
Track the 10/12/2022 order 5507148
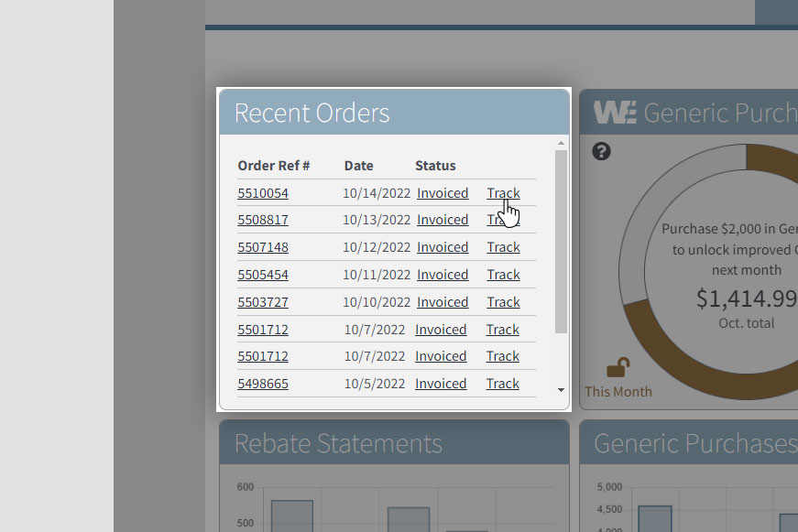point(503,247)
